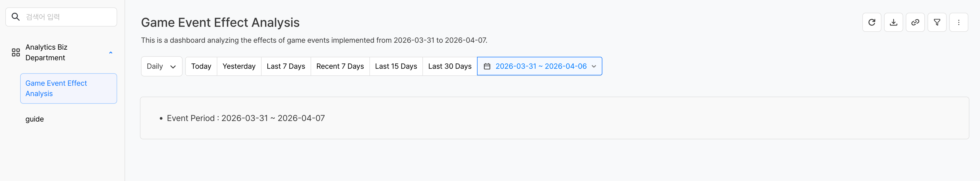
Task: Expand the date range picker chevron
Action: [x=593, y=66]
